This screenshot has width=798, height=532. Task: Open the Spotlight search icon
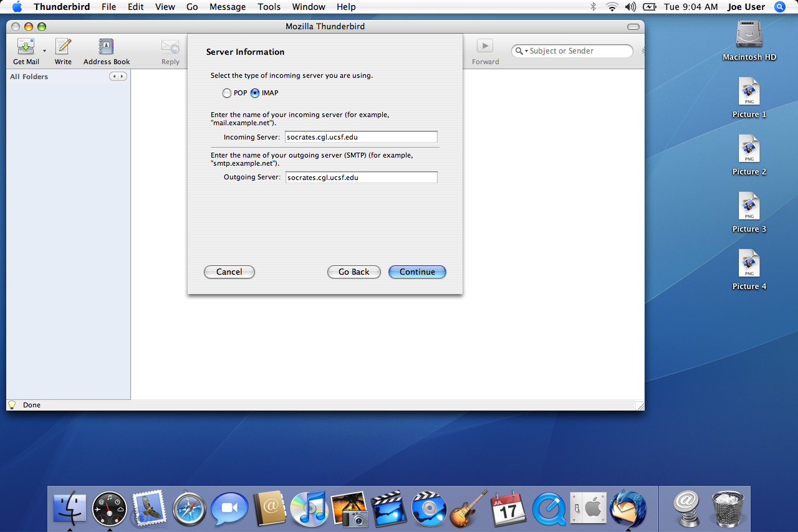pyautogui.click(x=780, y=7)
